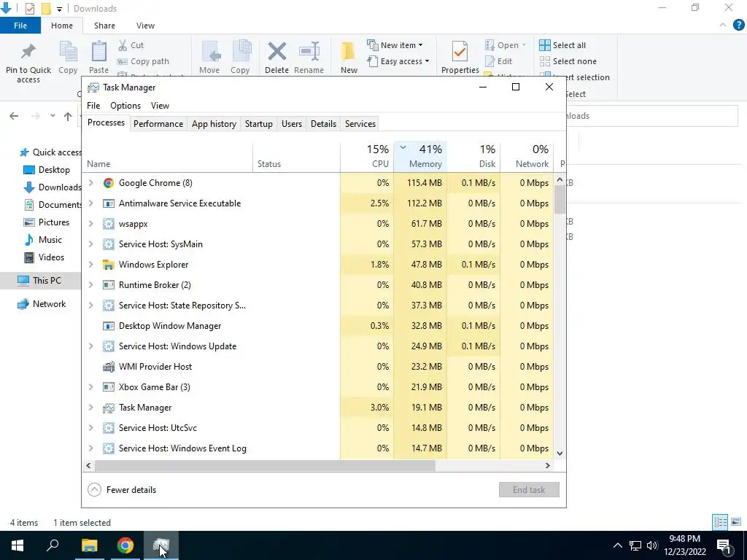Screen dimensions: 747x560
Task: Switch Explorer to details view
Action: [x=720, y=522]
